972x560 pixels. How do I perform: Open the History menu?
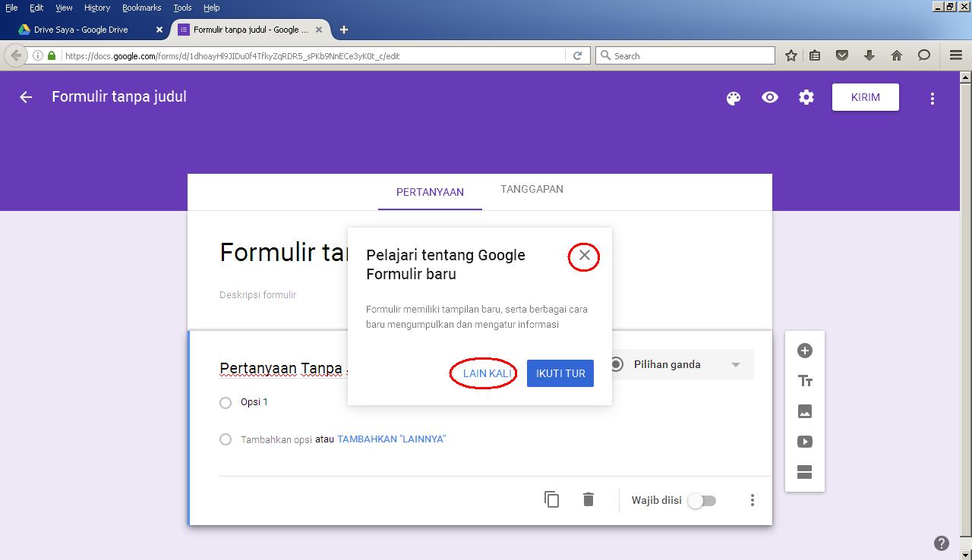pos(97,8)
